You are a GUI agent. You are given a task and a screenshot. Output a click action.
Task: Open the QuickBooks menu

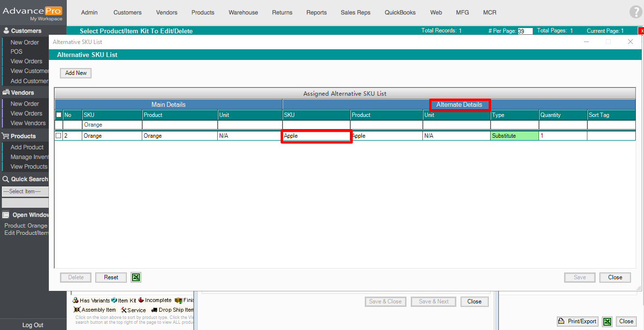(x=400, y=13)
